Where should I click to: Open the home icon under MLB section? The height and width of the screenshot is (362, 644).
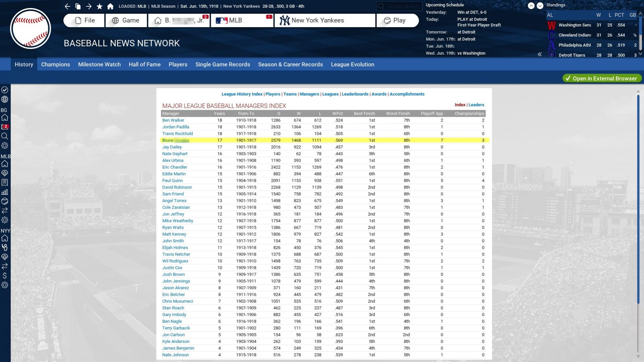(x=5, y=164)
